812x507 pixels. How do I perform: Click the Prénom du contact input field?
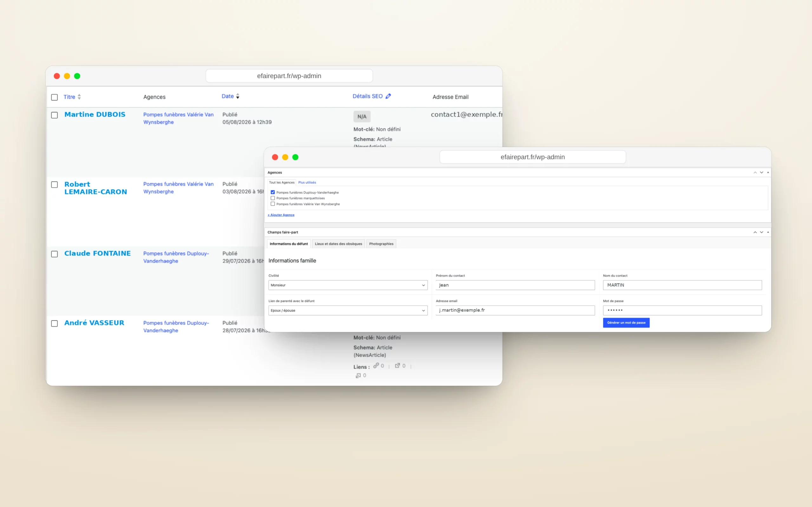click(x=515, y=285)
